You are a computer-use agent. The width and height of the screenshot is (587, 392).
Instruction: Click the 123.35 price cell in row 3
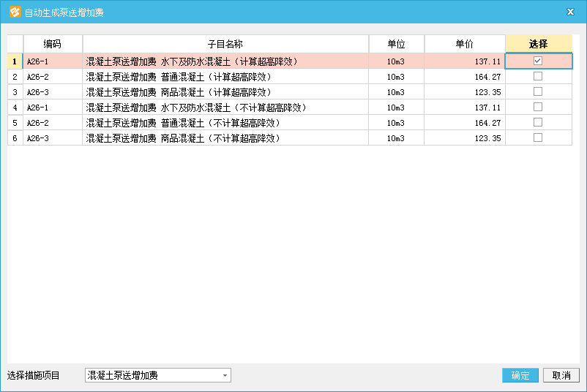464,92
